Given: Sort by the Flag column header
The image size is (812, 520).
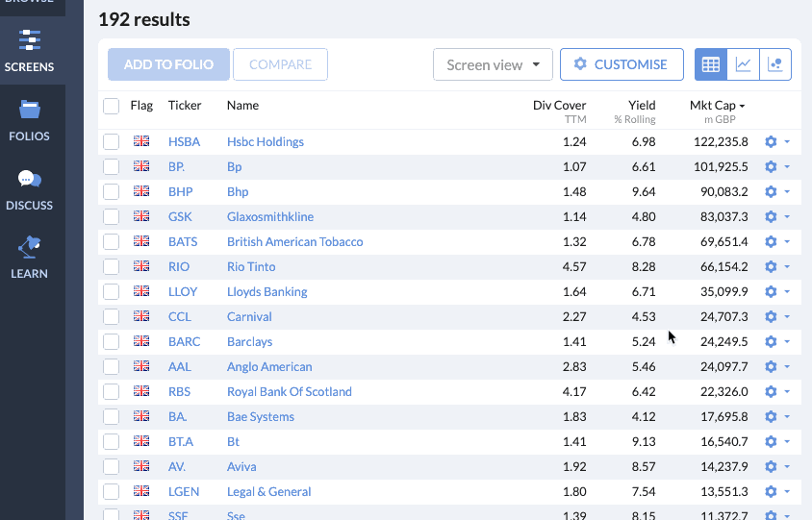Looking at the screenshot, I should click(x=141, y=106).
